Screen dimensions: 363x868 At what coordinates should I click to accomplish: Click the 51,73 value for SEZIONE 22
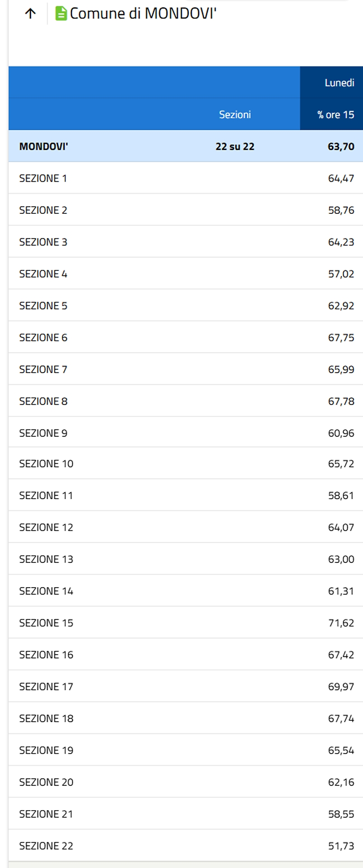(341, 846)
